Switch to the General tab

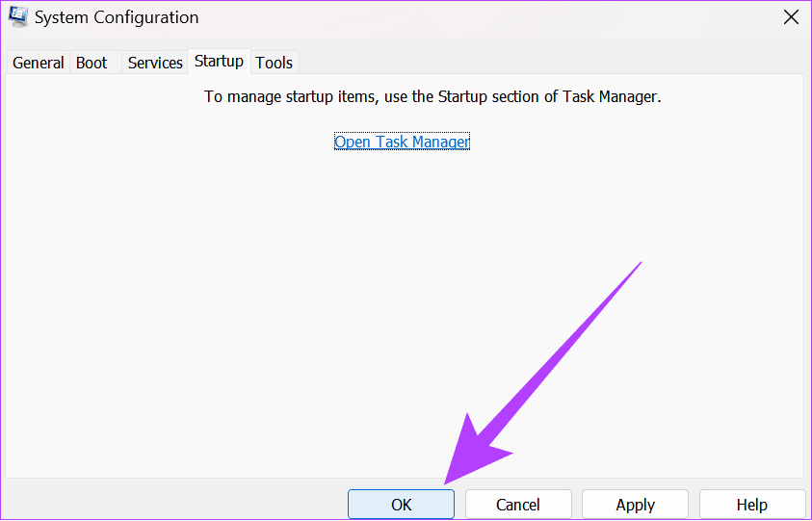coord(39,63)
